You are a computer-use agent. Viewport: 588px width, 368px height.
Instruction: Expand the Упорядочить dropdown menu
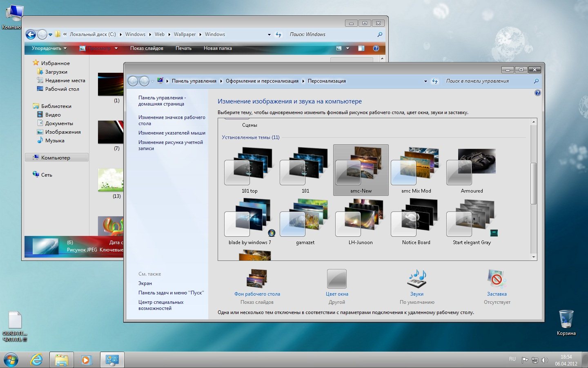point(49,48)
